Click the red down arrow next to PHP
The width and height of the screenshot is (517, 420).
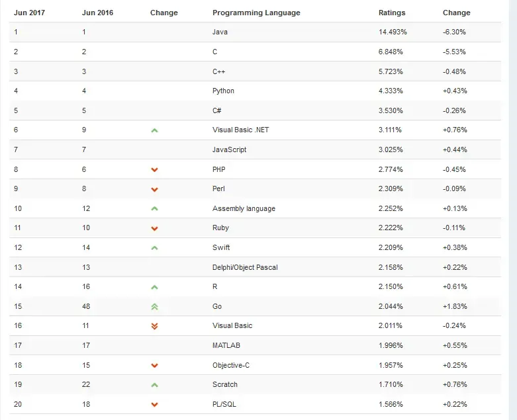point(154,170)
